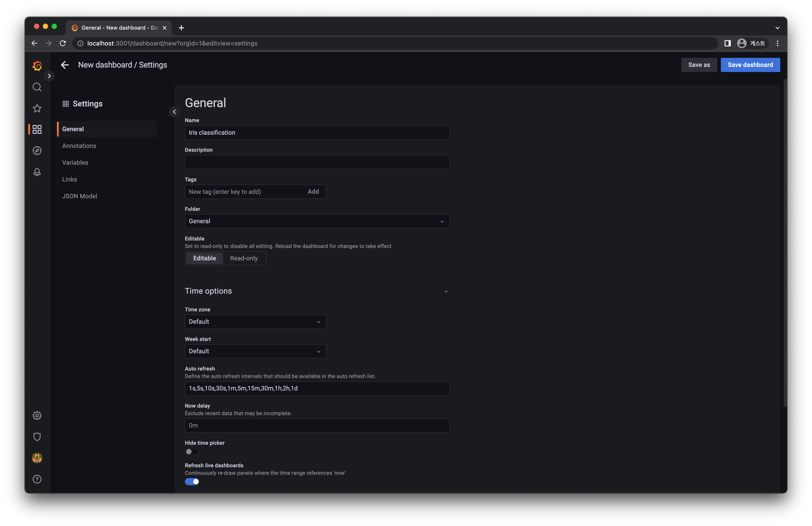This screenshot has width=812, height=526.
Task: Click the Now delay input field
Action: pyautogui.click(x=317, y=425)
